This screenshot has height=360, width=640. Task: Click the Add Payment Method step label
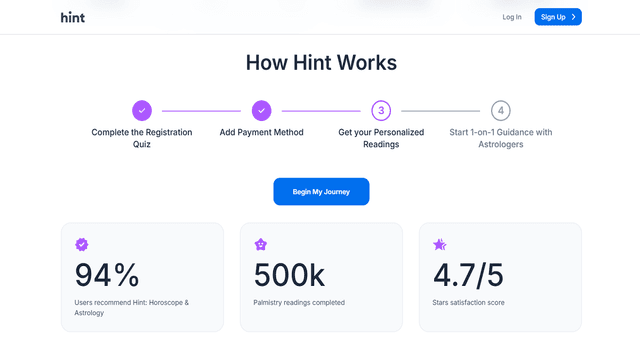261,132
